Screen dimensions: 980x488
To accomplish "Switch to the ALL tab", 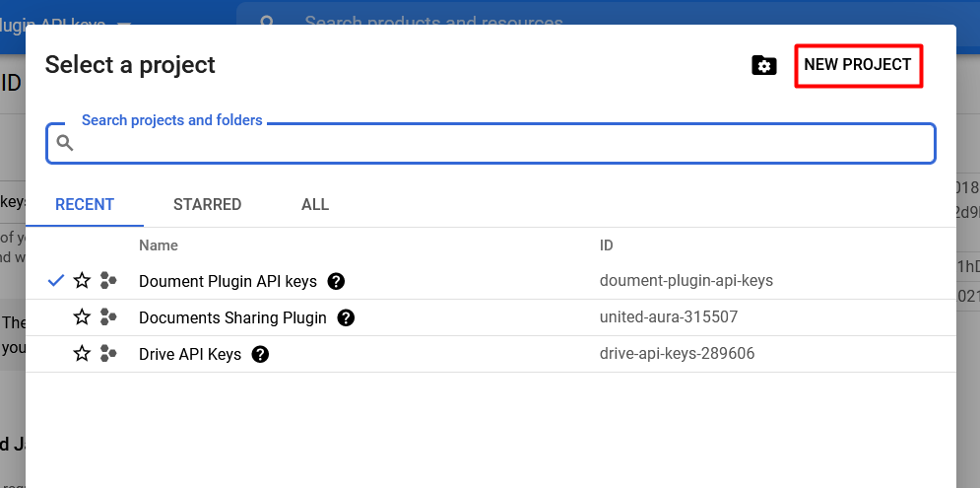I will pos(315,205).
